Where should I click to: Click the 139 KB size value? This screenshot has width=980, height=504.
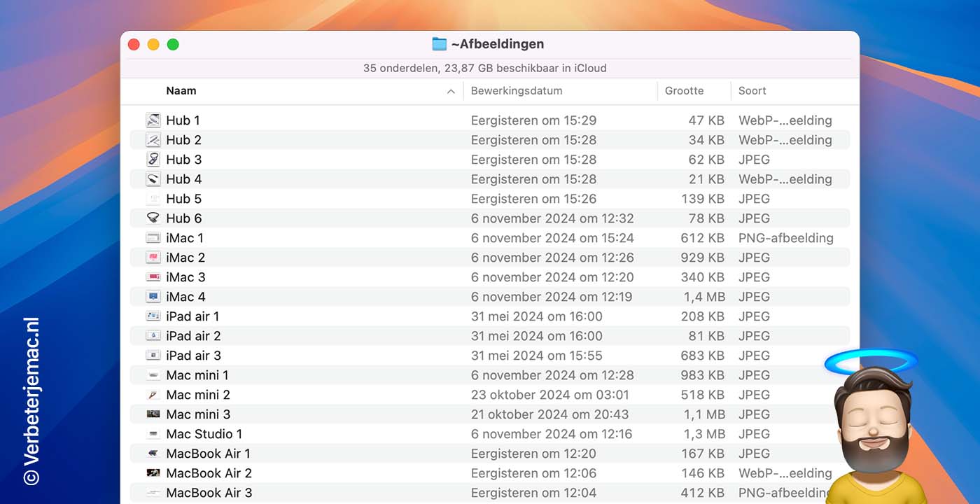[x=703, y=199]
